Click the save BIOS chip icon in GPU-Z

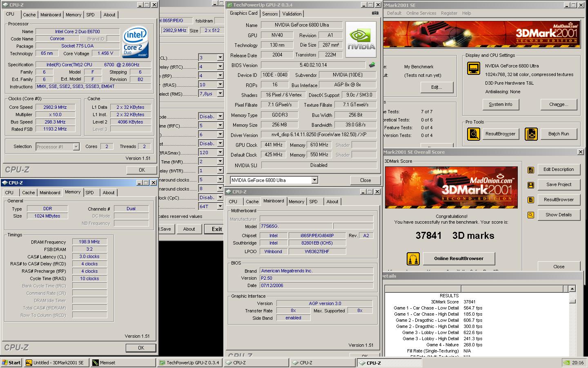(372, 65)
